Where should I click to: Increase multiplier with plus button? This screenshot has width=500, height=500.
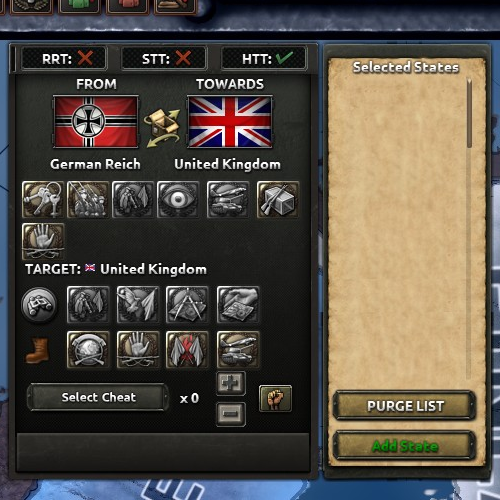(231, 383)
